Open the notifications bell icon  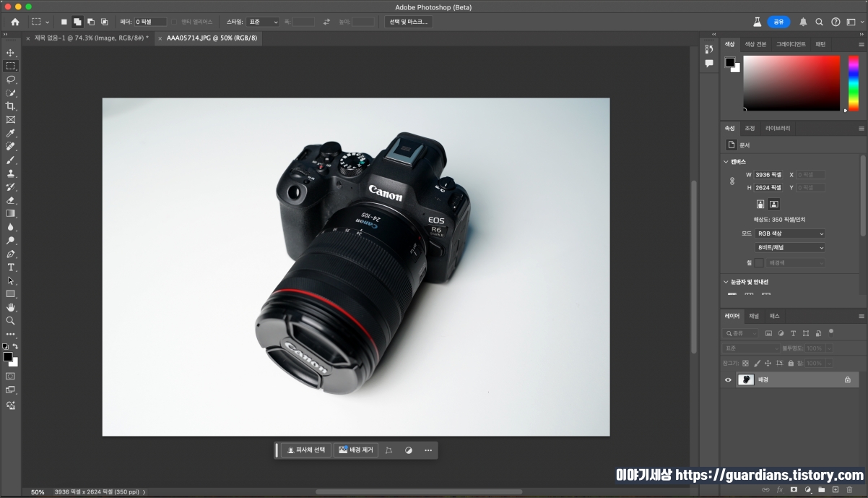point(803,22)
